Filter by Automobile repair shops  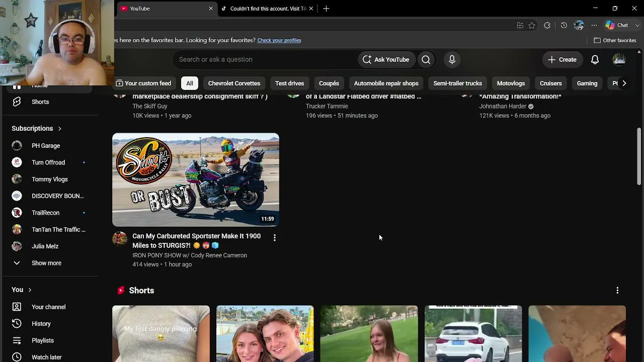coord(386,83)
